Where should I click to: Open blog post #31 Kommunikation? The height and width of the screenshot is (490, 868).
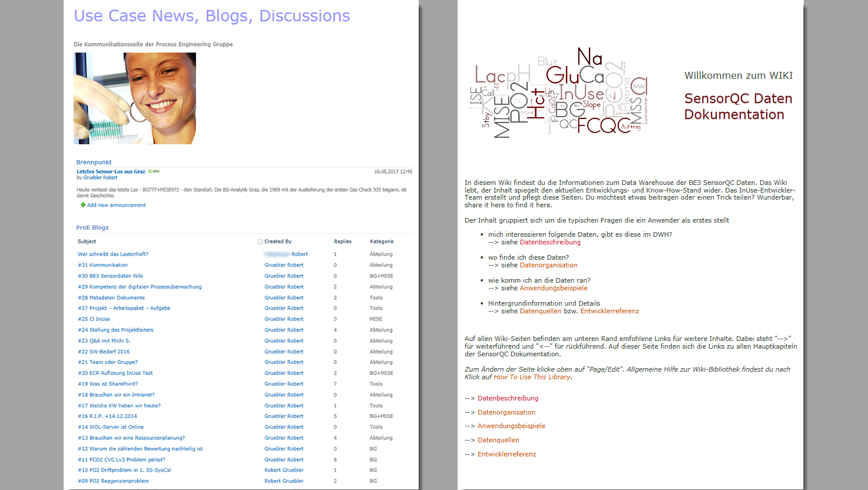[102, 265]
